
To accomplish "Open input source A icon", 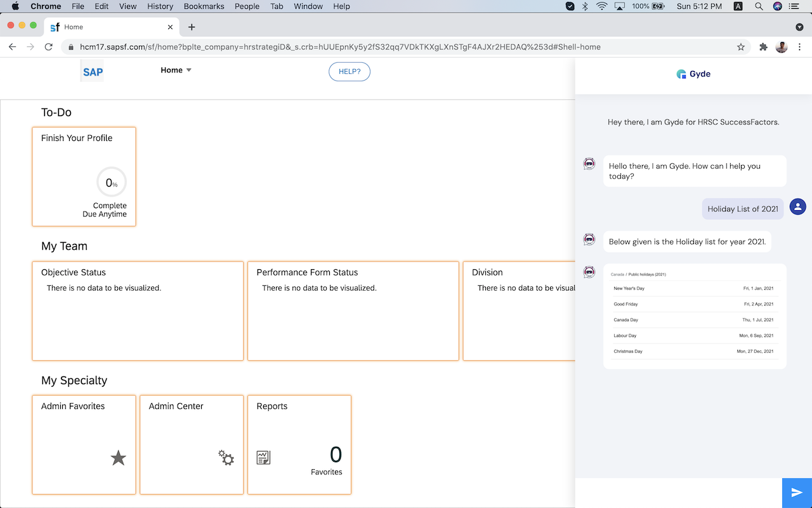I will (738, 6).
